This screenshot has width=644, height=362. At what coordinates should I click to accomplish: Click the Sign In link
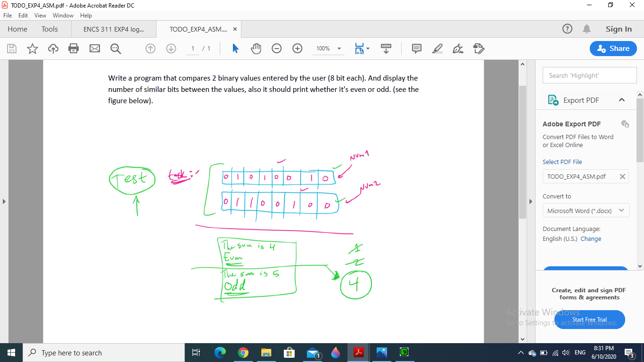coord(619,29)
